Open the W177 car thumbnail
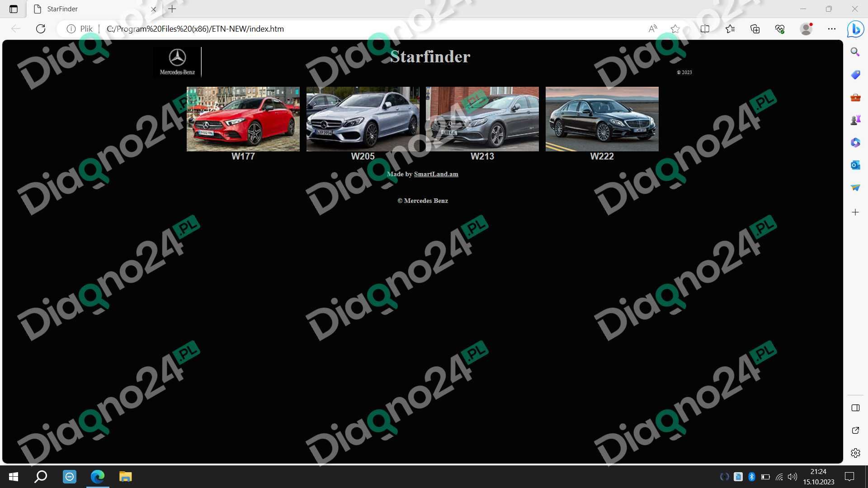This screenshot has height=488, width=868. pos(243,119)
